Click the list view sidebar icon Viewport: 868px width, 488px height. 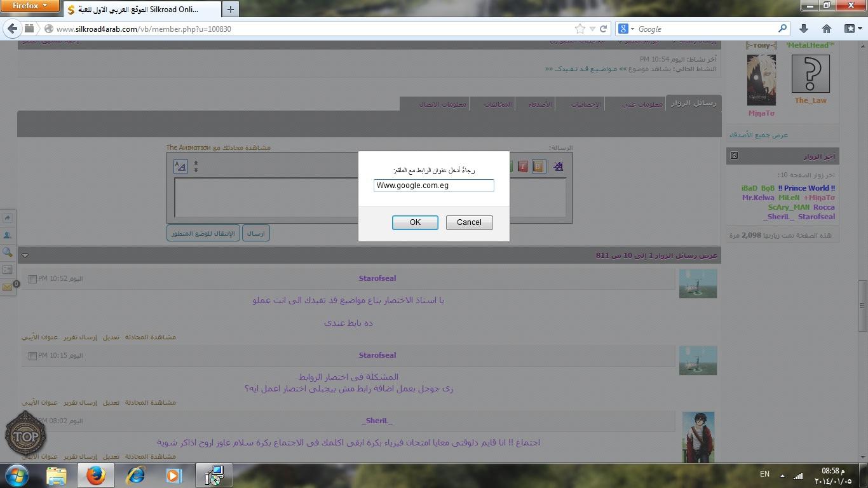click(8, 270)
